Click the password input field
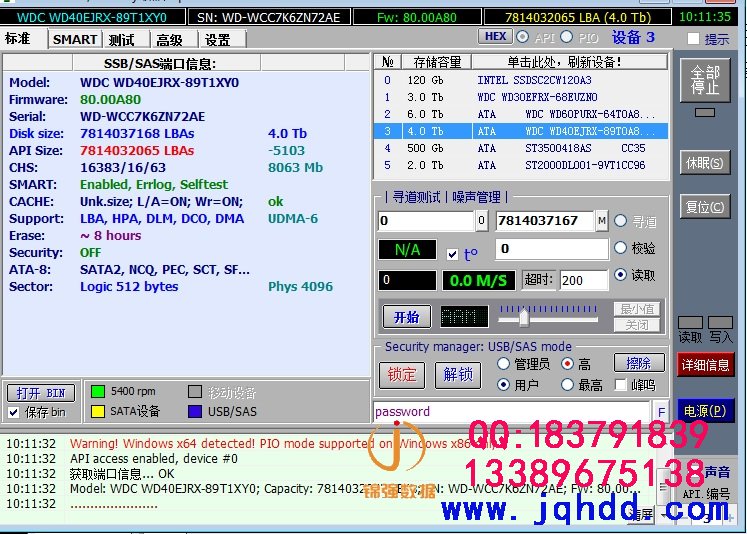Viewport: 747px width, 534px height. [512, 412]
